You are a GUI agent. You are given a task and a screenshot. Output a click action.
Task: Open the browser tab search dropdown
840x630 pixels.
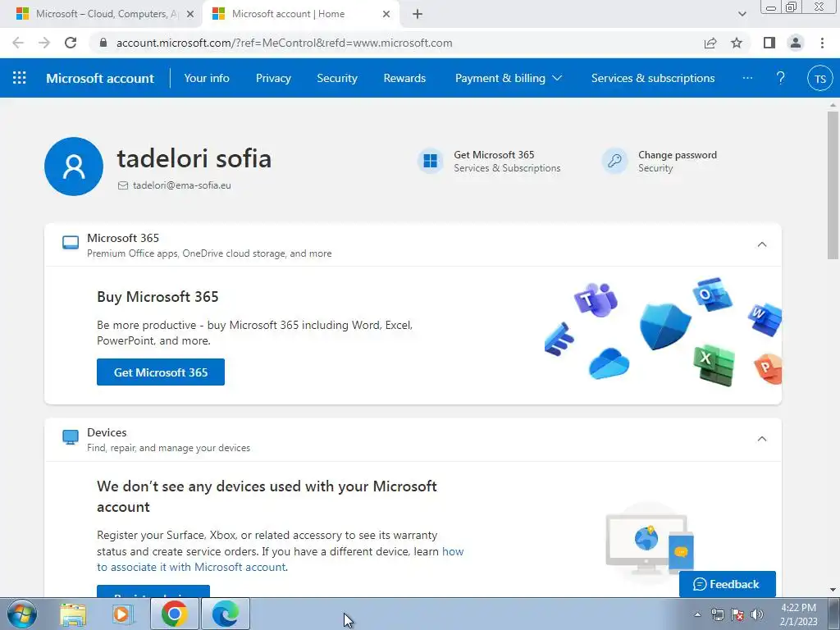pos(742,14)
